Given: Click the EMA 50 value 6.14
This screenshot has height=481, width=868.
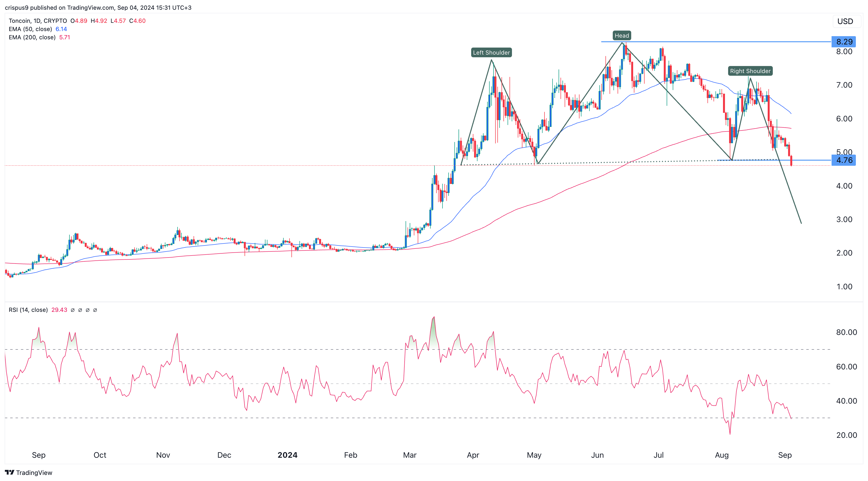Looking at the screenshot, I should click(x=61, y=29).
